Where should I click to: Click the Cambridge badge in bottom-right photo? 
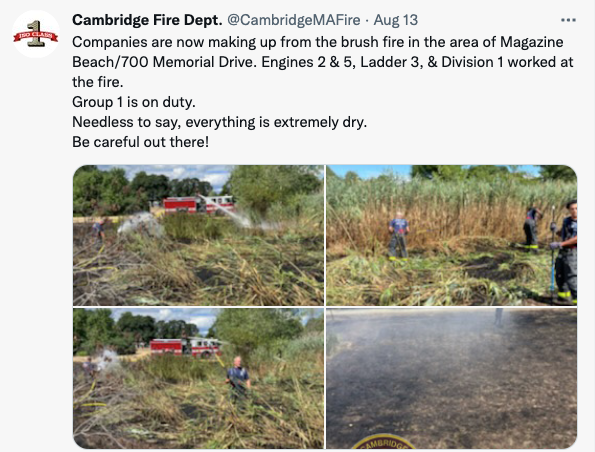click(384, 442)
